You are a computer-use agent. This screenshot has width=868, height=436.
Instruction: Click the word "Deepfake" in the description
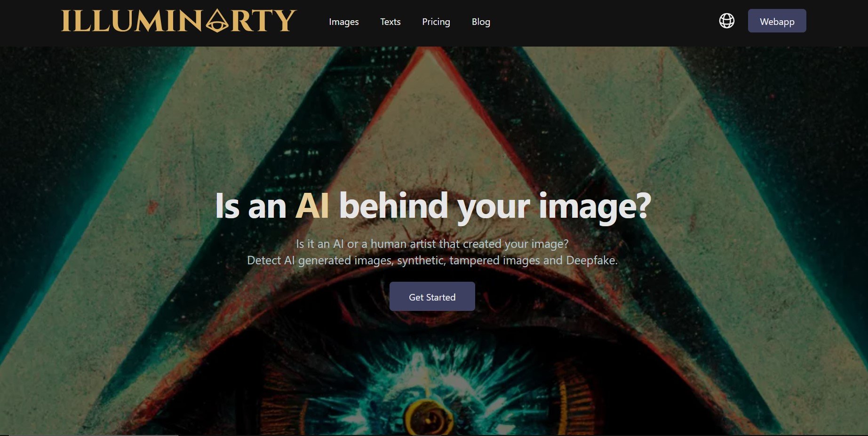(x=591, y=260)
